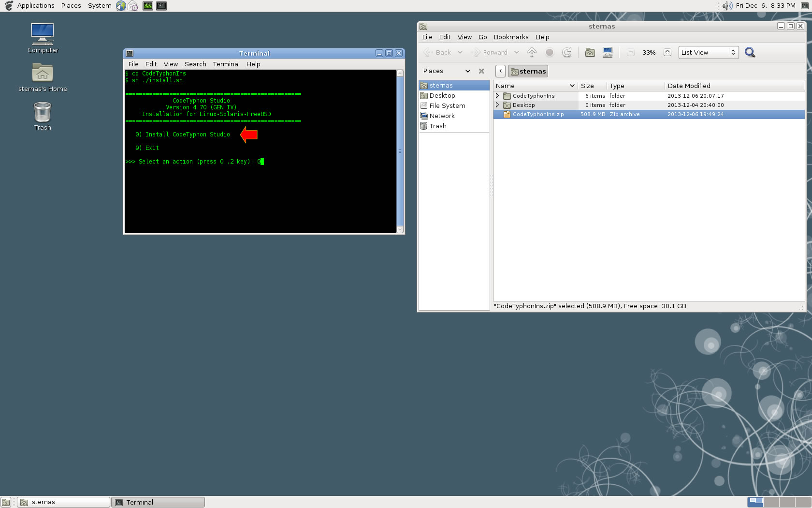Click Show Desktop button in bottom panel
812x508 pixels.
pos(6,502)
